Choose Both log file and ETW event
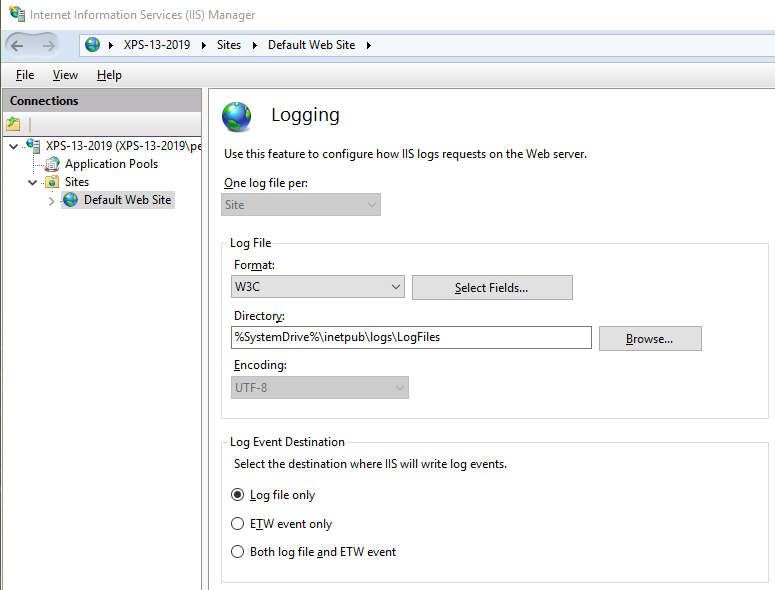Image resolution: width=775 pixels, height=590 pixels. (x=237, y=551)
